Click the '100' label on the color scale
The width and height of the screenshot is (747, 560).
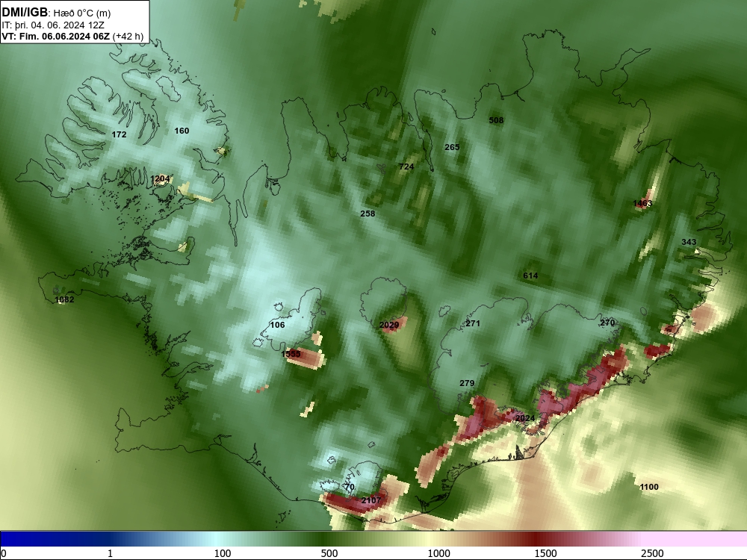[x=223, y=553]
